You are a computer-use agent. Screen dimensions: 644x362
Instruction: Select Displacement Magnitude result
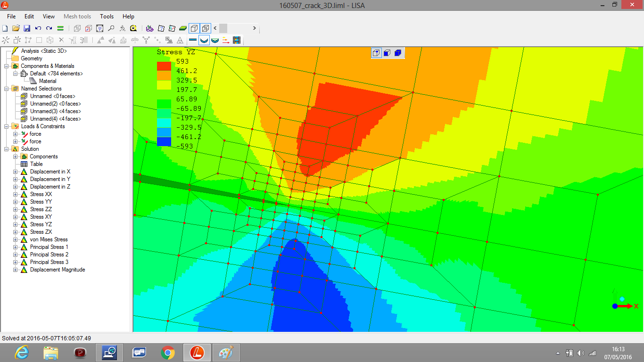click(x=58, y=270)
